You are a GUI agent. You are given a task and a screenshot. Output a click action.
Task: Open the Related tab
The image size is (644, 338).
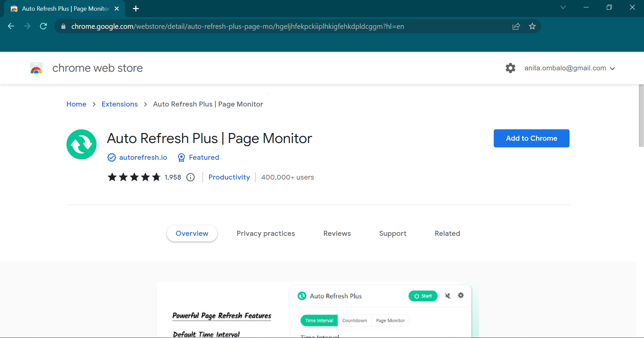tap(447, 233)
